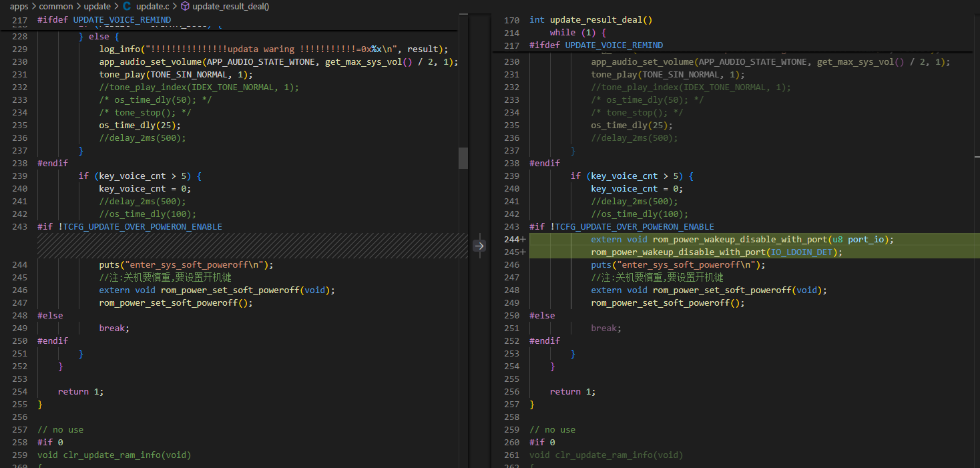Select the "update.c" file breadcrumb

(x=152, y=6)
